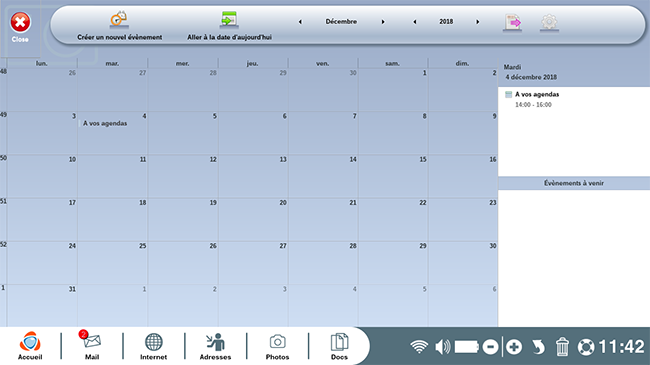Click the red Close button
This screenshot has height=365, width=650.
(20, 22)
